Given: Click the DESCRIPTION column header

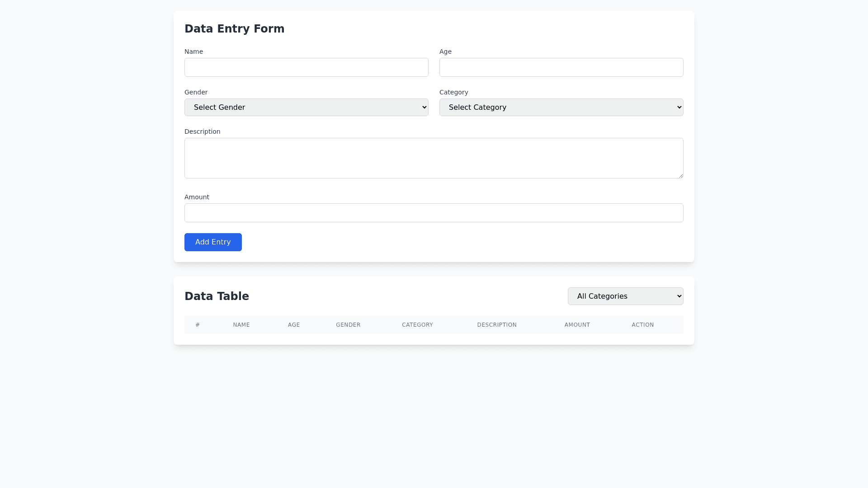Looking at the screenshot, I should [497, 325].
